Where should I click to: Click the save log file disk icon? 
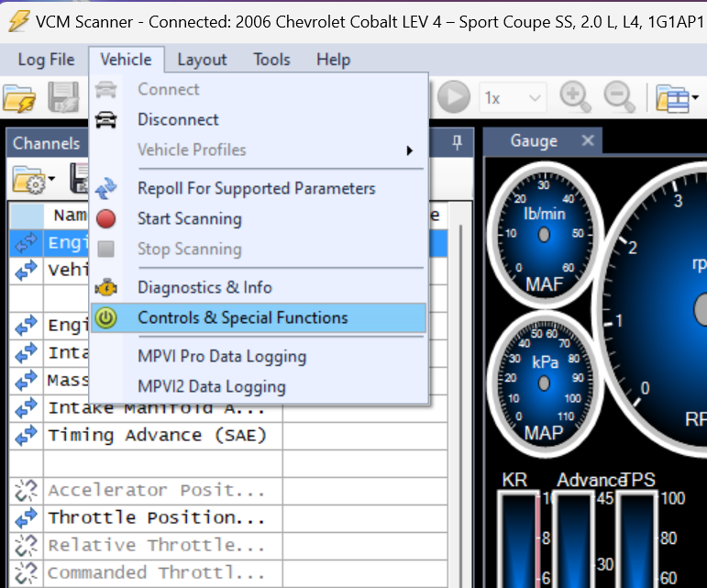click(63, 97)
